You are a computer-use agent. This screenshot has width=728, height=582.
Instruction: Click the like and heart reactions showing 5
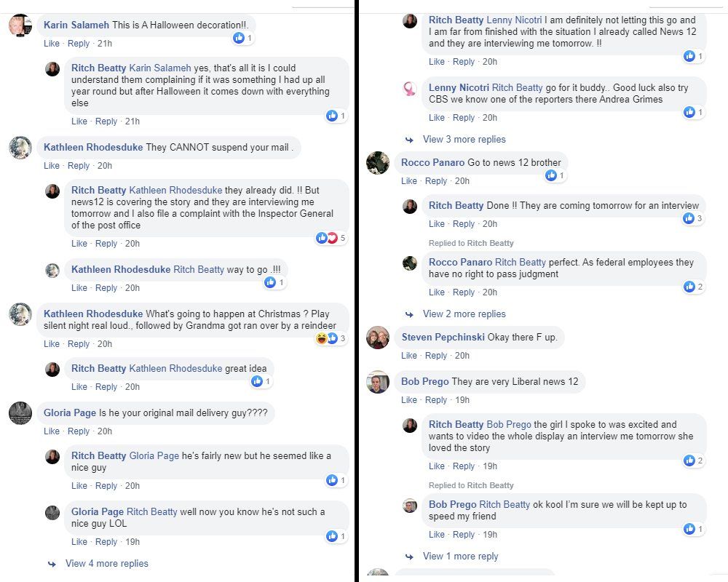[x=327, y=238]
